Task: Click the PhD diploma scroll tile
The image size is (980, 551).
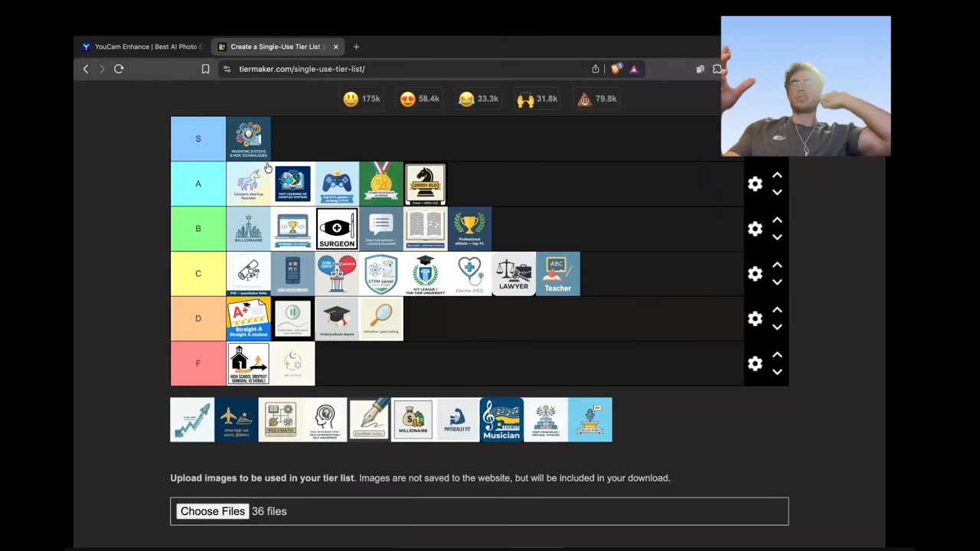Action: tap(248, 273)
